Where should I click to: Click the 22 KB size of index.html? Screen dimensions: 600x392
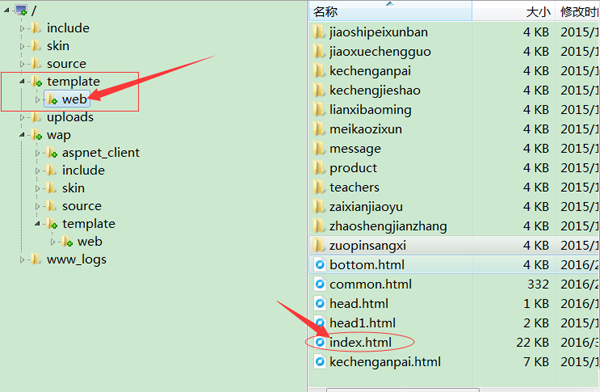(533, 343)
